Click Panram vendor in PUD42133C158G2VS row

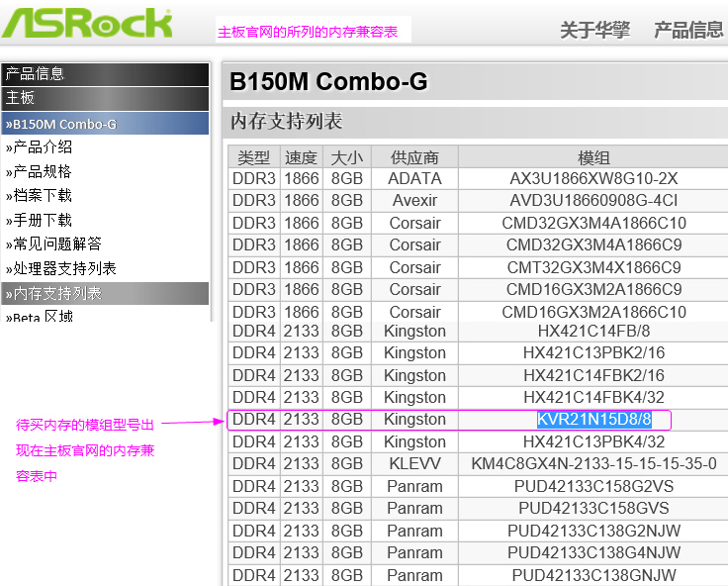coord(414,487)
